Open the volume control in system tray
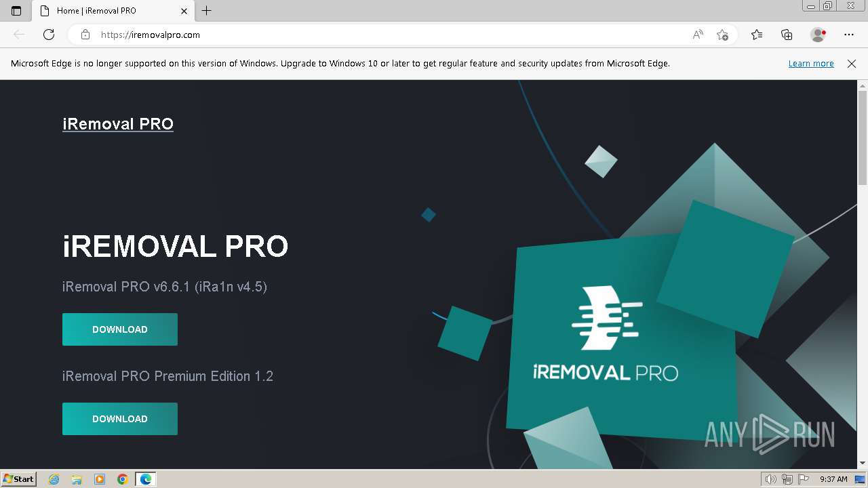 [x=772, y=479]
